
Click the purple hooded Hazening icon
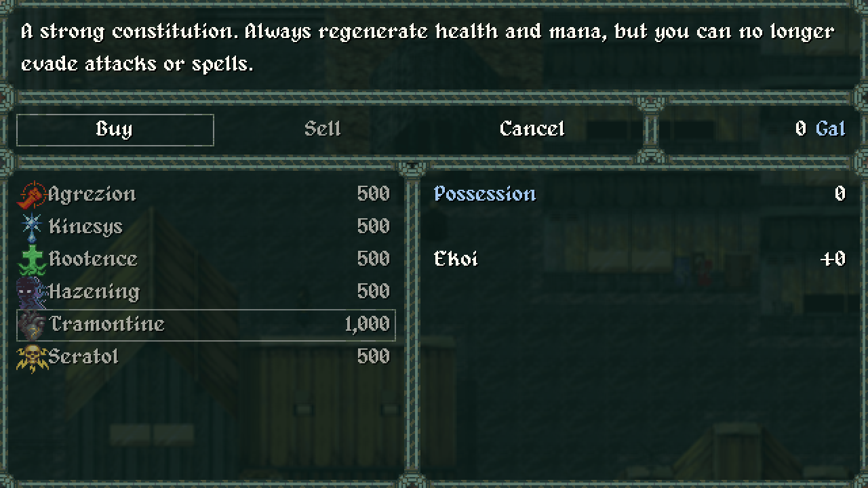[x=31, y=292]
